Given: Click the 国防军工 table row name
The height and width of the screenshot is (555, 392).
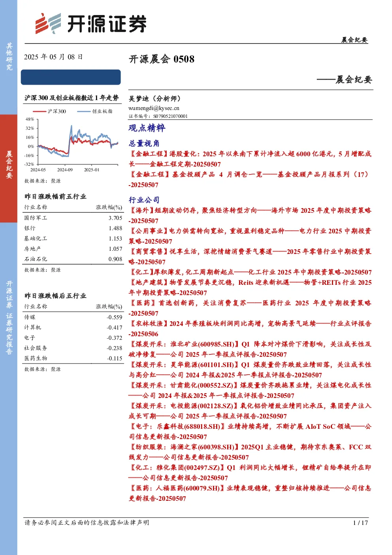Looking at the screenshot, I should pyautogui.click(x=36, y=218).
